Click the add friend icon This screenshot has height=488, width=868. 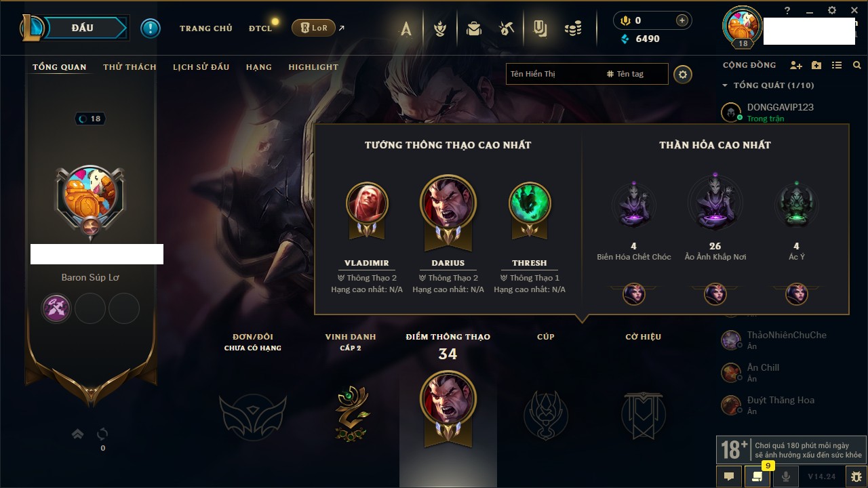(x=796, y=65)
